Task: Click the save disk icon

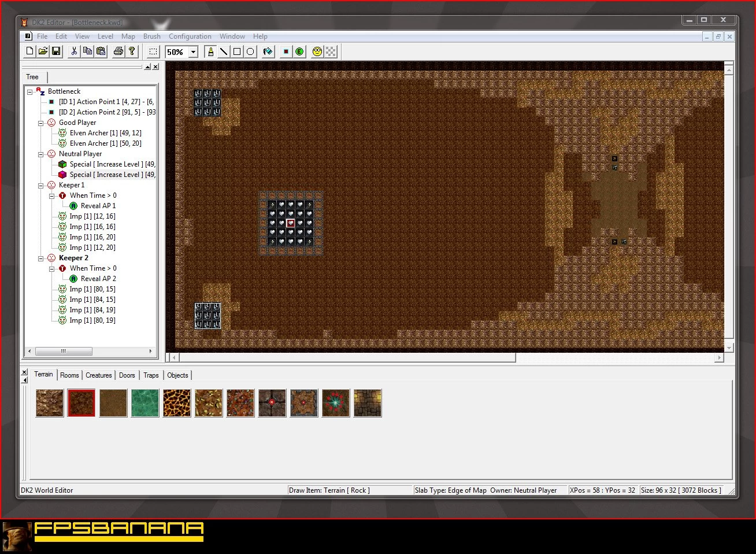Action: coord(56,51)
